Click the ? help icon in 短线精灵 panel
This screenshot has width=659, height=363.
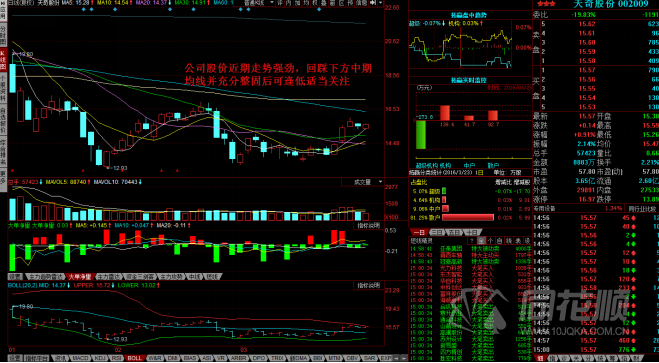pyautogui.click(x=472, y=241)
